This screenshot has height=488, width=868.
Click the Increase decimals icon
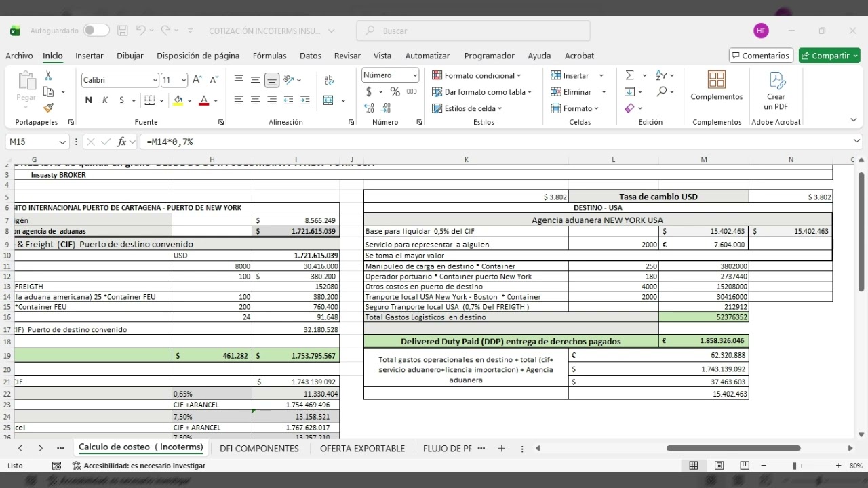pyautogui.click(x=370, y=108)
